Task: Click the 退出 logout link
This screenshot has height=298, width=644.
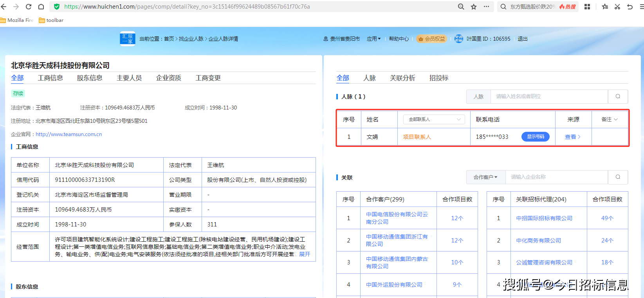Action: click(523, 39)
